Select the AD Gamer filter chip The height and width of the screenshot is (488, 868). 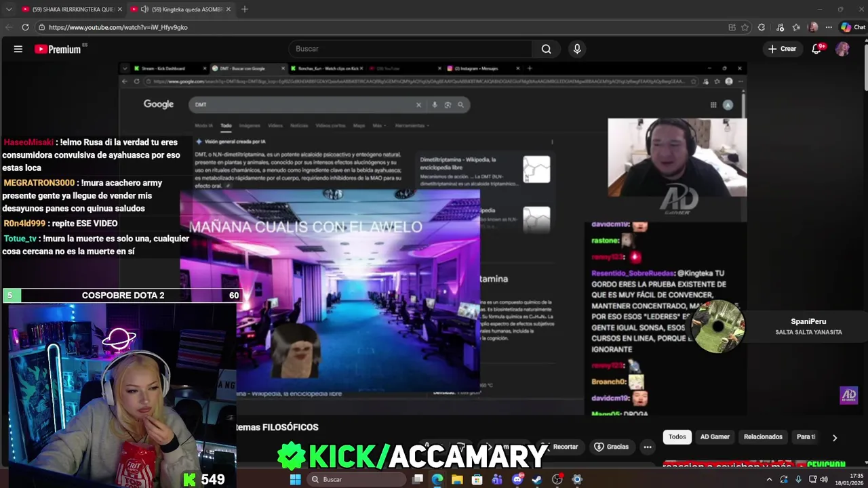coord(715,437)
